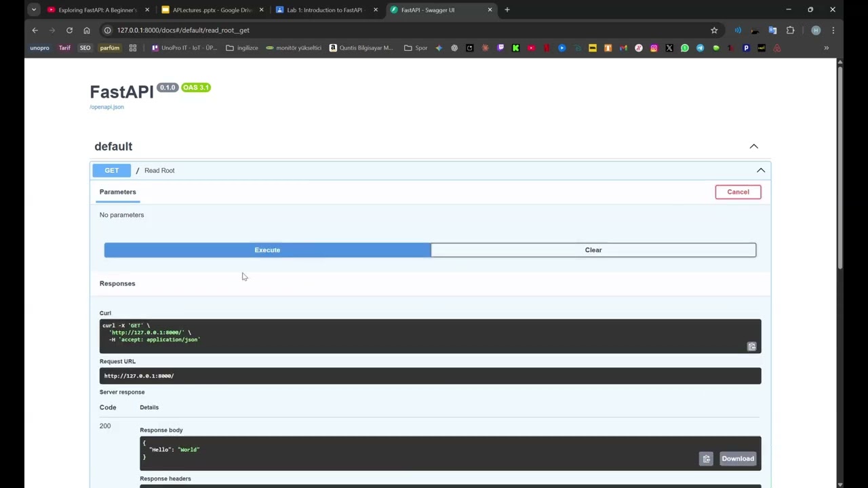
Task: Click the GET method badge
Action: (112, 170)
